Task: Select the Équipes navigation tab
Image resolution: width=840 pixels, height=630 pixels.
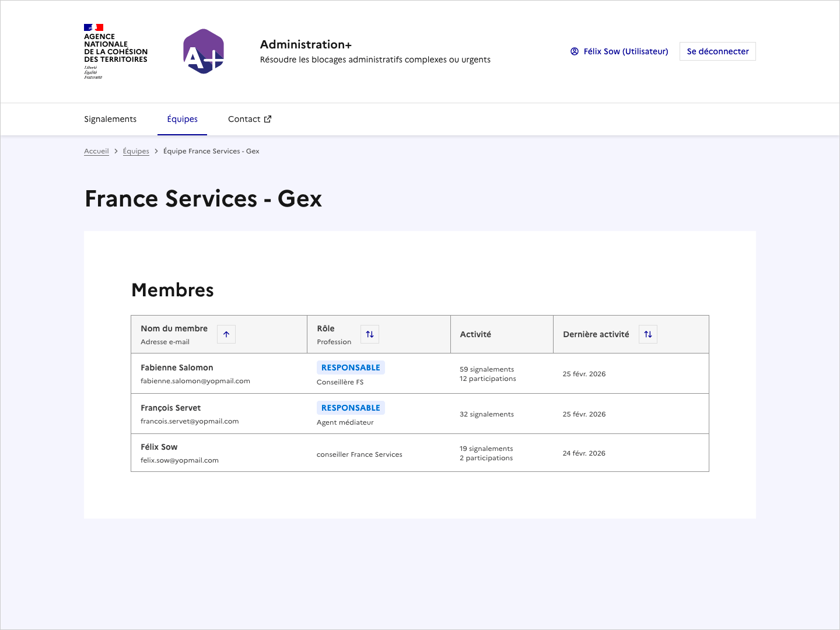Action: (182, 119)
